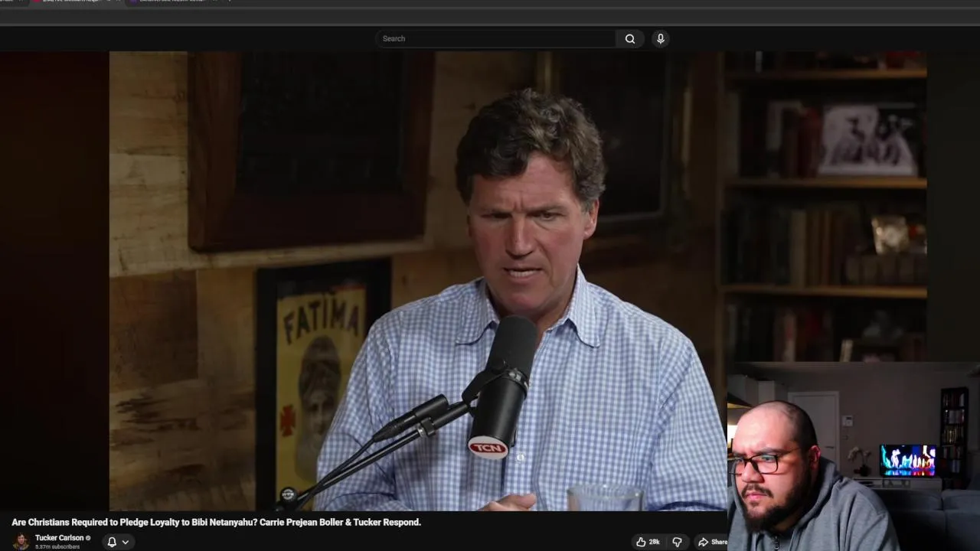This screenshot has width=980, height=551.
Task: Like the video with thumbs up
Action: (648, 542)
